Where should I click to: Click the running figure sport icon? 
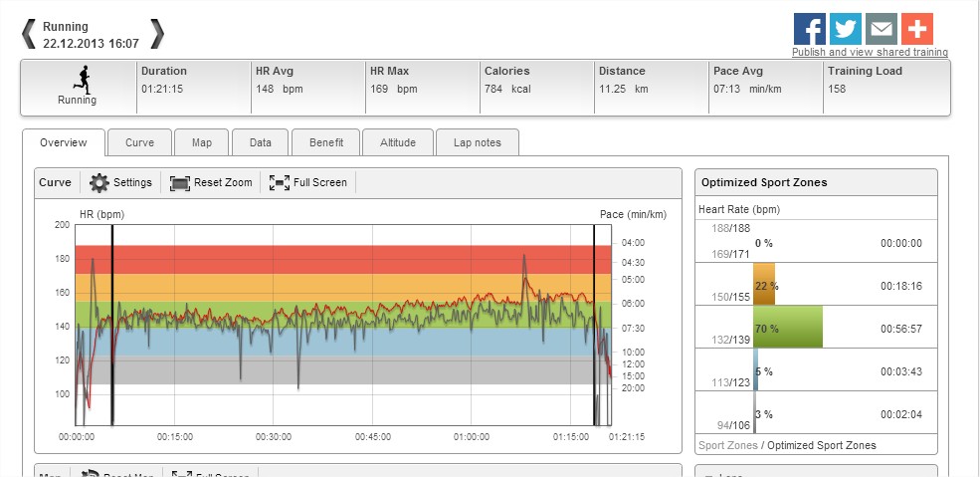click(x=82, y=79)
